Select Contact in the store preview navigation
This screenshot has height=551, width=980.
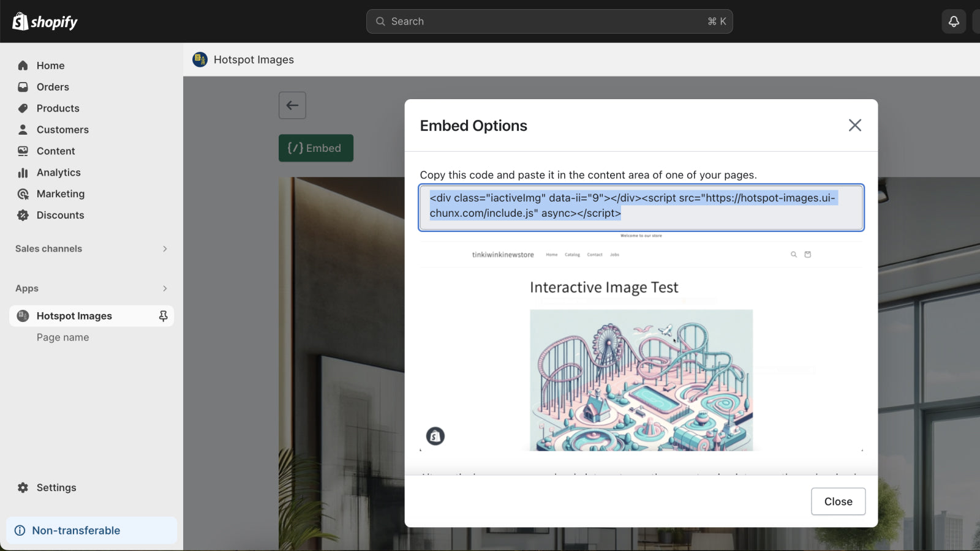click(x=595, y=255)
